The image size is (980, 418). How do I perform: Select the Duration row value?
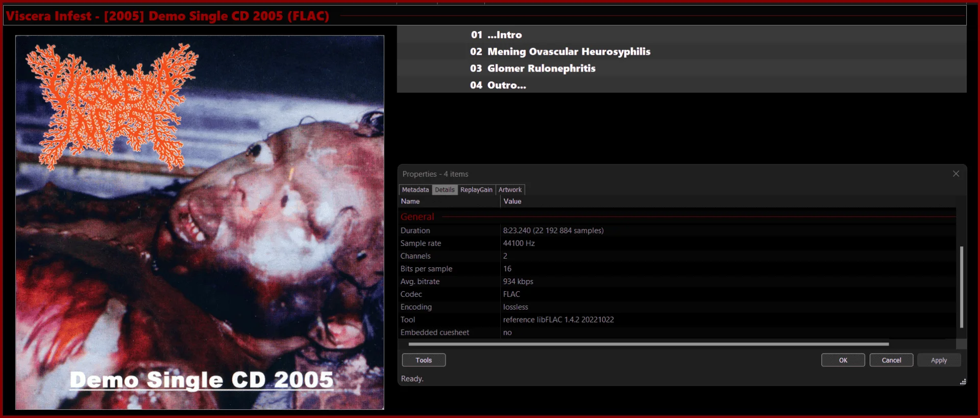tap(553, 230)
